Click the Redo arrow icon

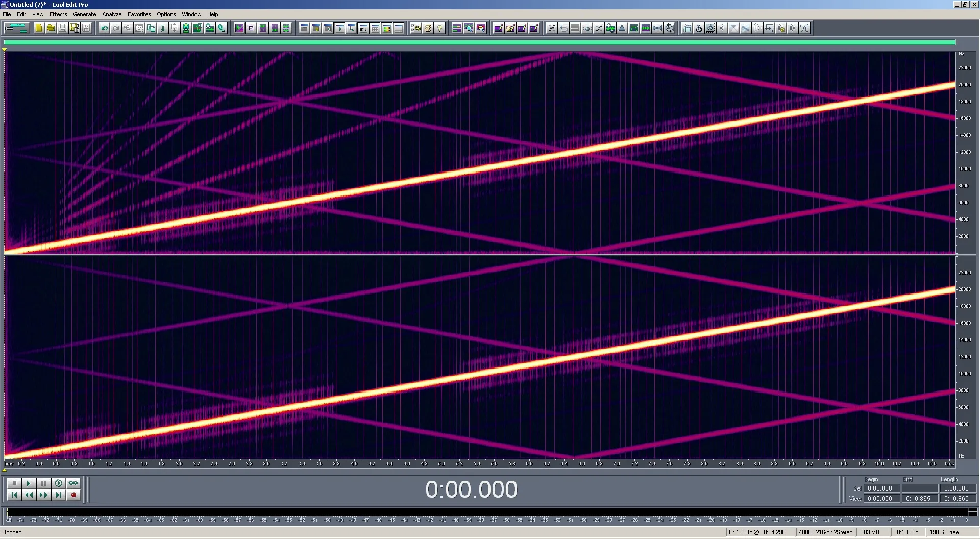[116, 28]
